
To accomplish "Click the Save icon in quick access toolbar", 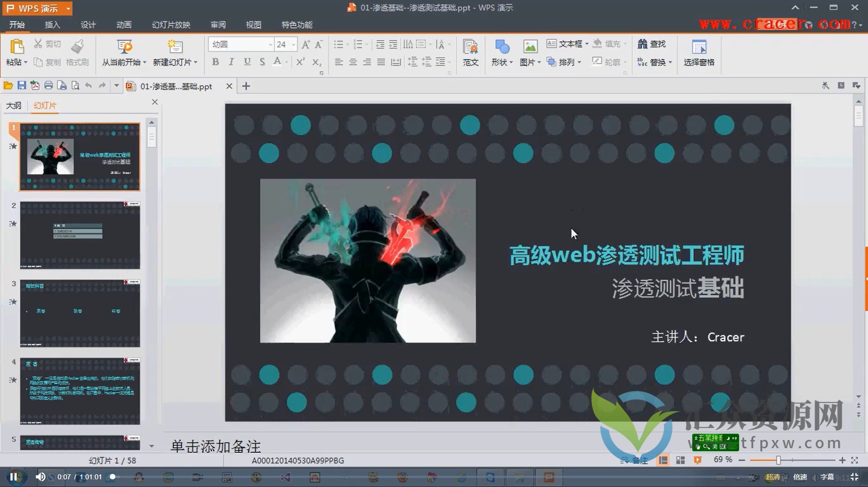I will tap(22, 85).
